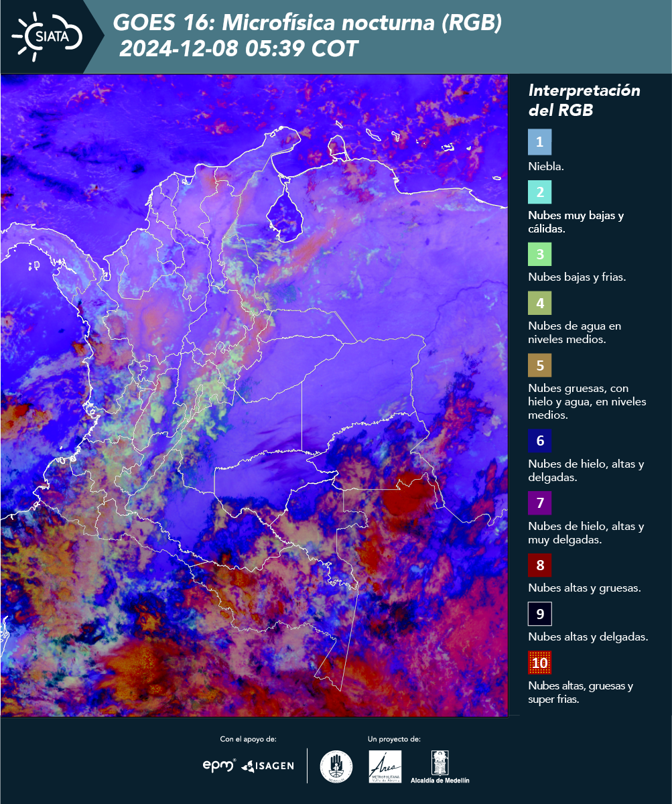Click the epm logo in the footer
672x804 pixels.
click(220, 765)
